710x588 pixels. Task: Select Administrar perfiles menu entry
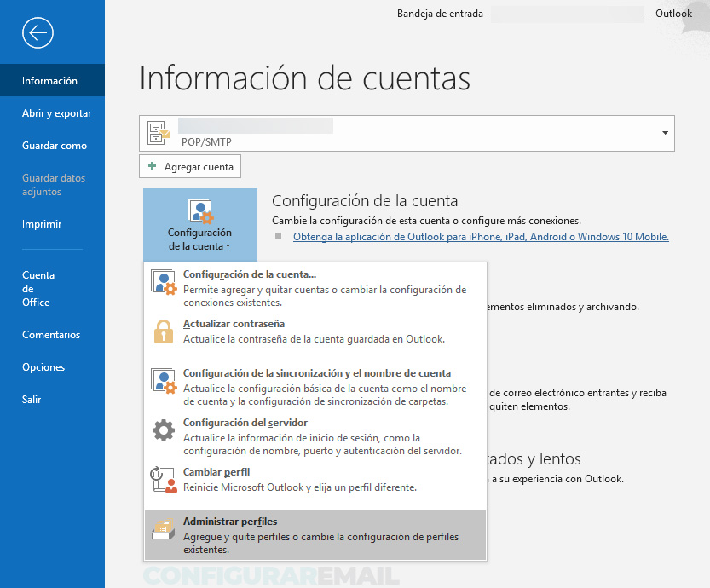click(x=315, y=535)
